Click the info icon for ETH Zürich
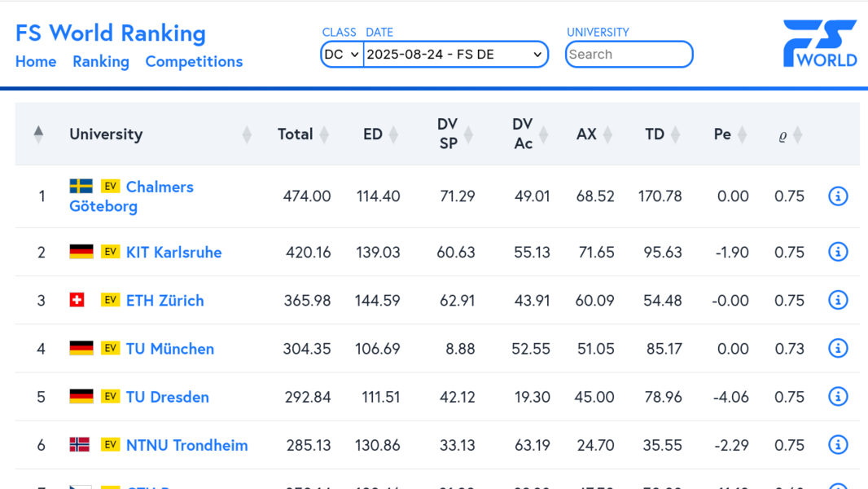Screen dimensions: 868x489 pyautogui.click(x=838, y=300)
